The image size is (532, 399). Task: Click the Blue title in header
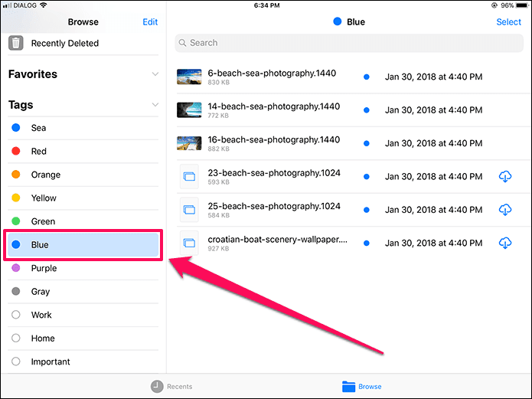356,22
